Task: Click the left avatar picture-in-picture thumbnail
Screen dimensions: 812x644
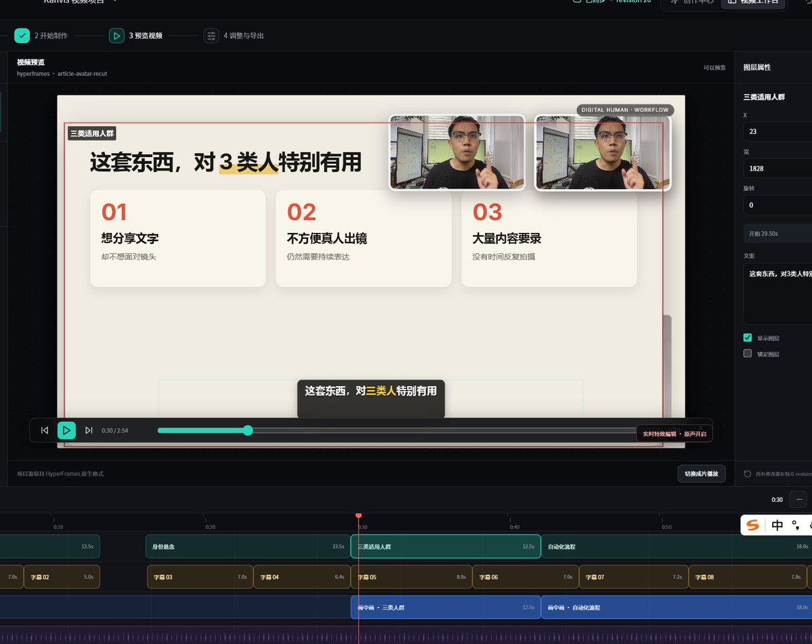Action: pyautogui.click(x=457, y=152)
